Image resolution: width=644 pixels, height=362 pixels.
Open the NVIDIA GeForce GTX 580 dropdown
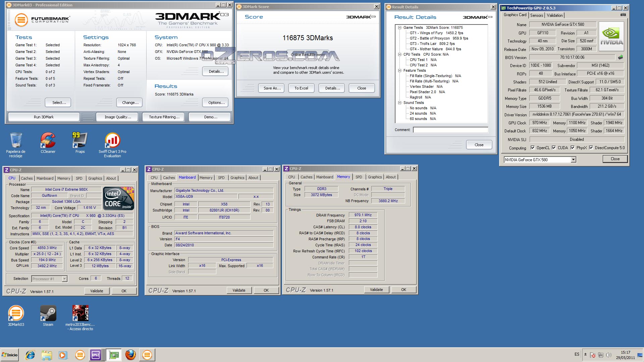pyautogui.click(x=574, y=160)
